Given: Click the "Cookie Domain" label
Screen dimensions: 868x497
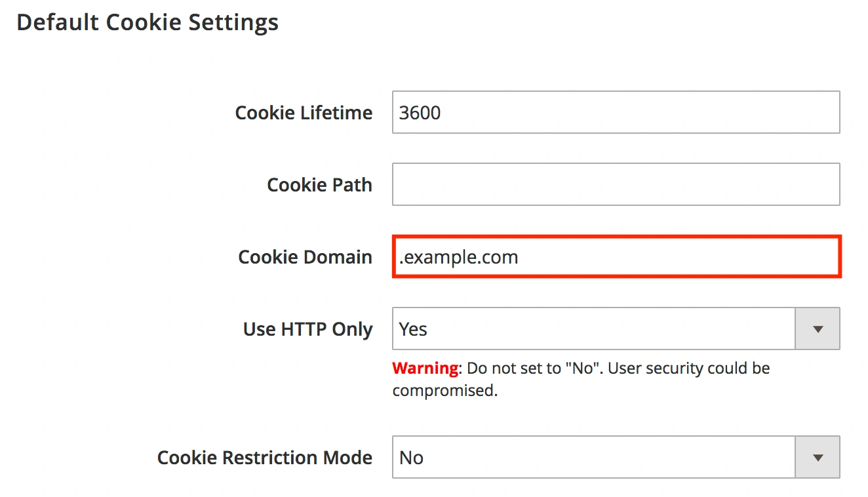Looking at the screenshot, I should click(x=305, y=257).
